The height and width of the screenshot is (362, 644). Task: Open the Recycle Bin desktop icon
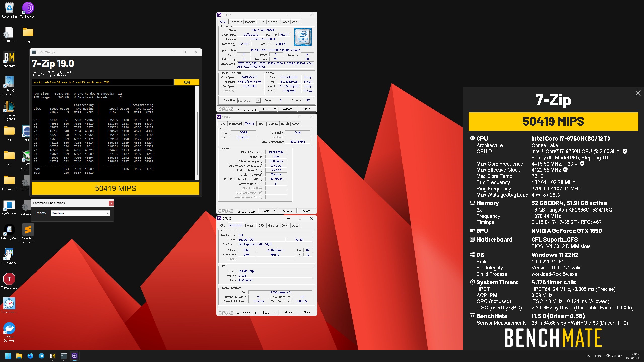(9, 10)
